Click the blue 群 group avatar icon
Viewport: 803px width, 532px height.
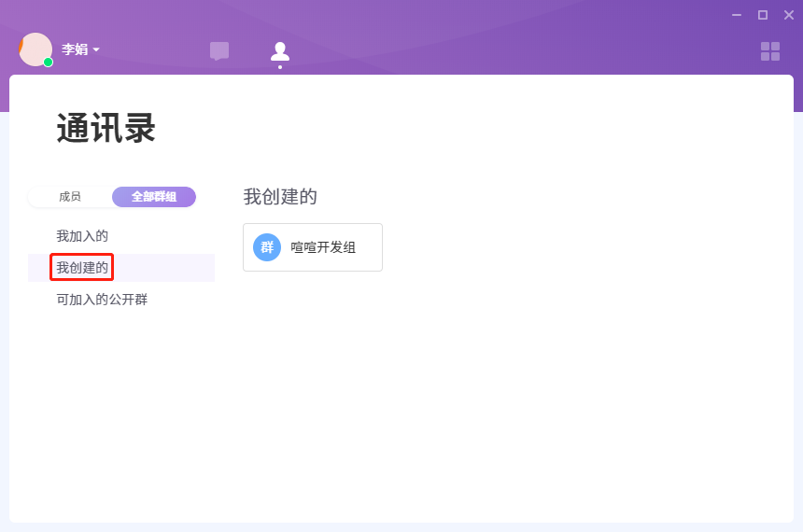click(267, 247)
